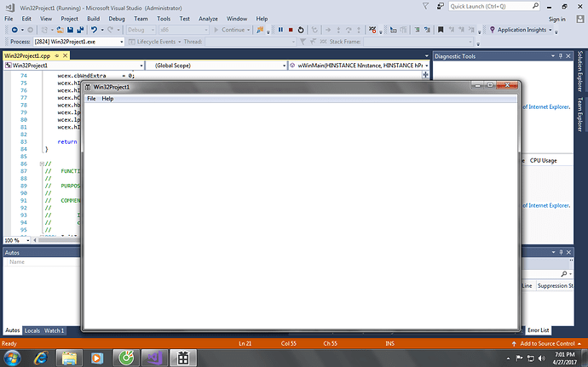Open Internet Explorer from the taskbar
This screenshot has width=588, height=367.
click(39, 356)
